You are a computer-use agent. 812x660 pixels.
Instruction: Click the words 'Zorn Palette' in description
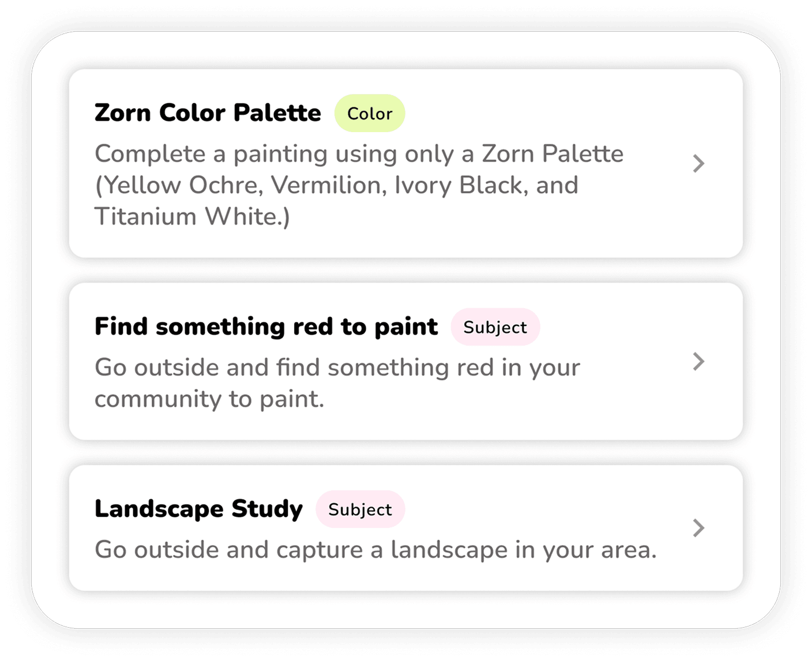(x=552, y=154)
